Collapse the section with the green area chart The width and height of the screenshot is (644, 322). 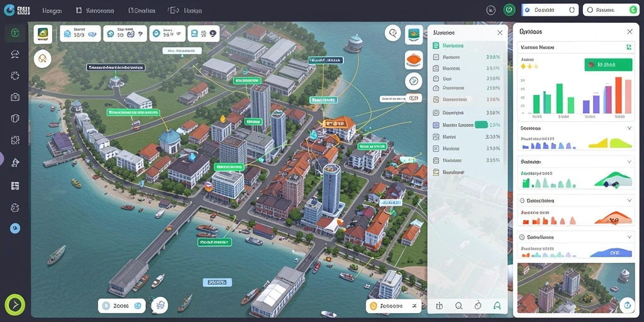(x=629, y=162)
